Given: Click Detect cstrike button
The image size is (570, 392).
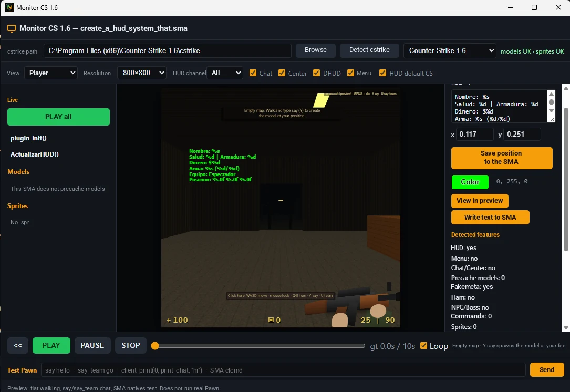Looking at the screenshot, I should (369, 50).
